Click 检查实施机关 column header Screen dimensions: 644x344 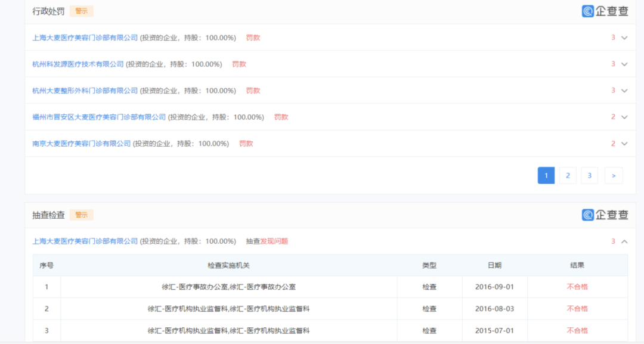(x=229, y=265)
